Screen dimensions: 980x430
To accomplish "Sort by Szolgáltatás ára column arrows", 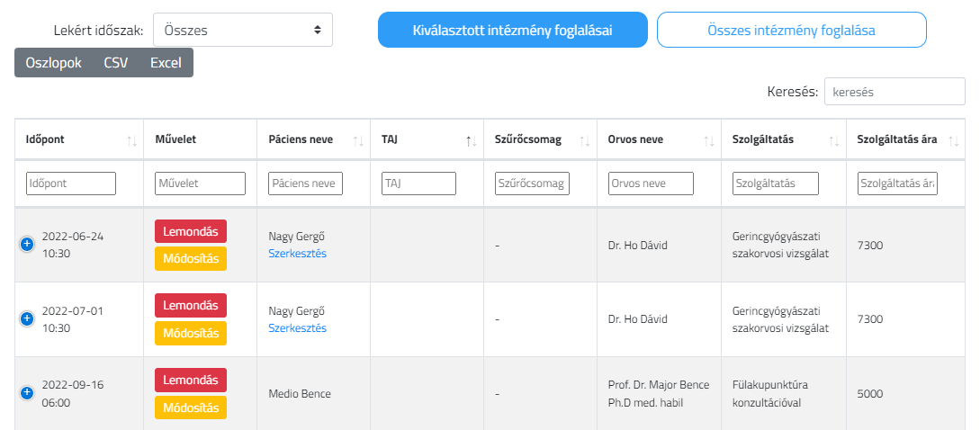I will pyautogui.click(x=953, y=141).
